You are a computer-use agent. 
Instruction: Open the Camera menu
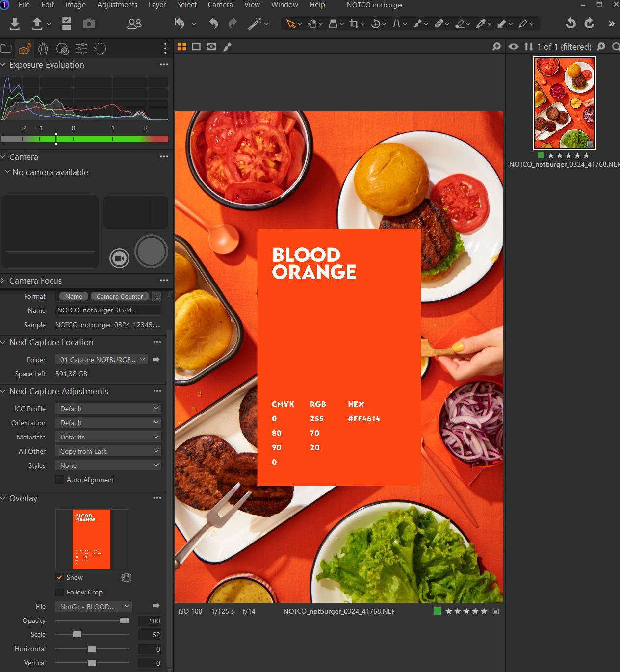point(220,5)
